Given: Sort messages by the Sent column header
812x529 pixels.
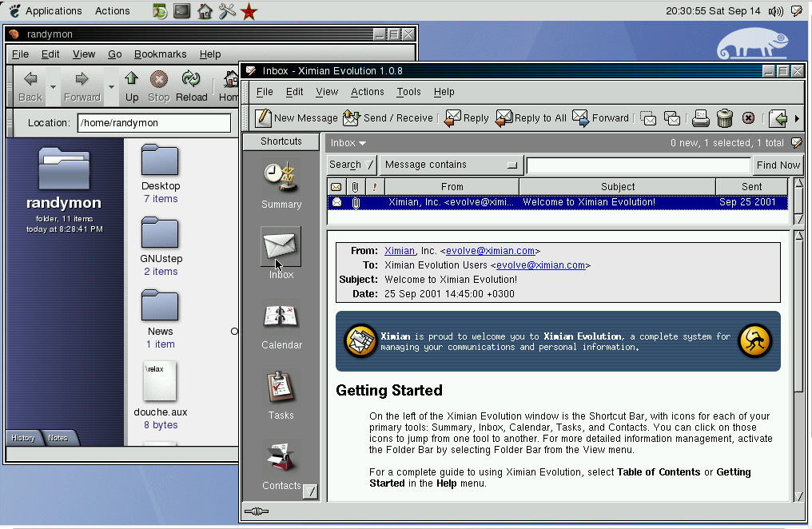Looking at the screenshot, I should pyautogui.click(x=751, y=187).
